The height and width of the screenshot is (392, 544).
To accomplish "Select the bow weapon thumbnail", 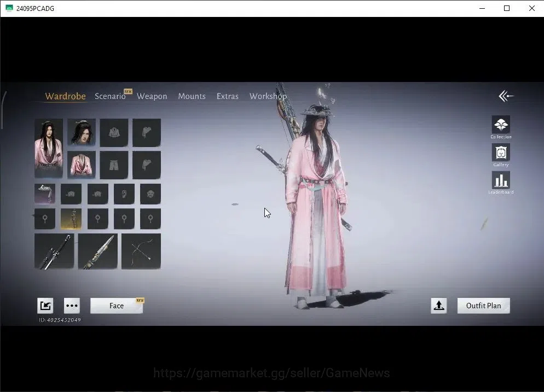I will tap(141, 251).
